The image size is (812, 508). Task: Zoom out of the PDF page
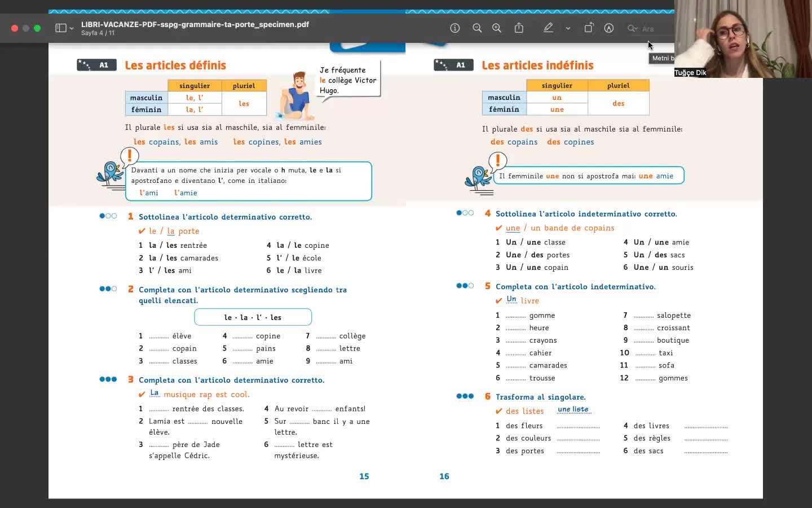tap(477, 28)
